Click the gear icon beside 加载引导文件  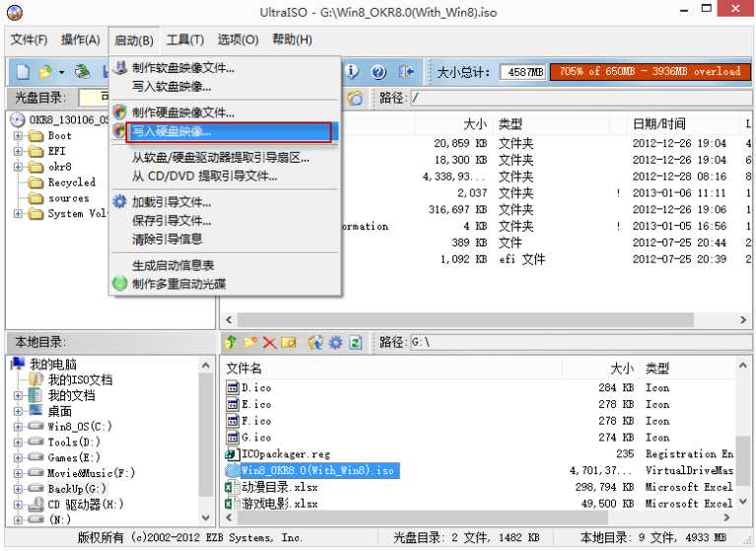point(119,201)
